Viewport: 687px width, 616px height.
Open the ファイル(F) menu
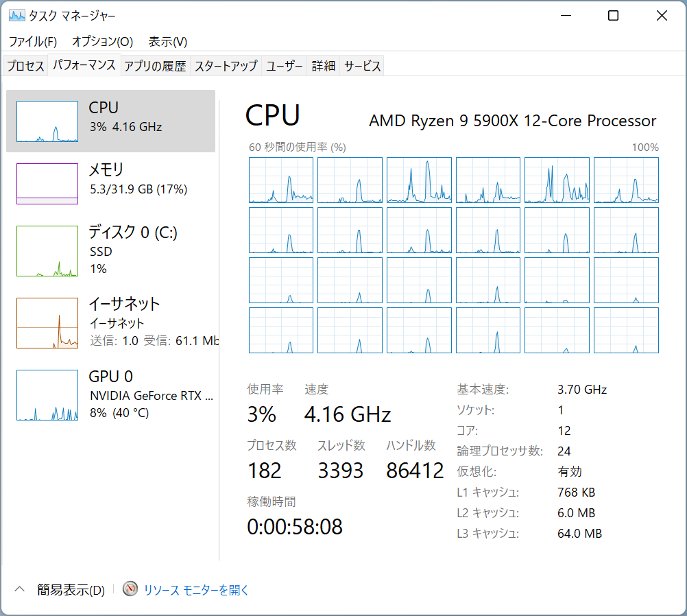[x=33, y=42]
